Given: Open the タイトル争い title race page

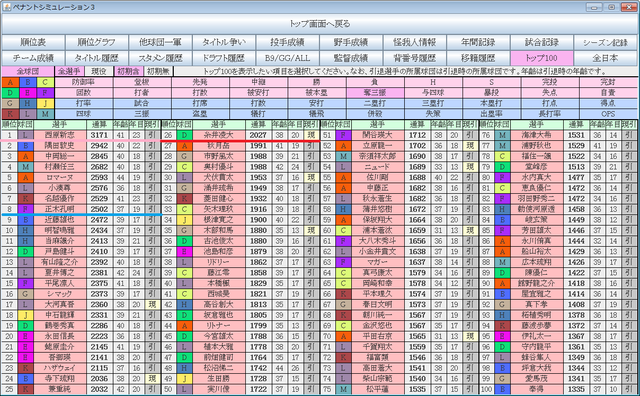Looking at the screenshot, I should (x=224, y=42).
